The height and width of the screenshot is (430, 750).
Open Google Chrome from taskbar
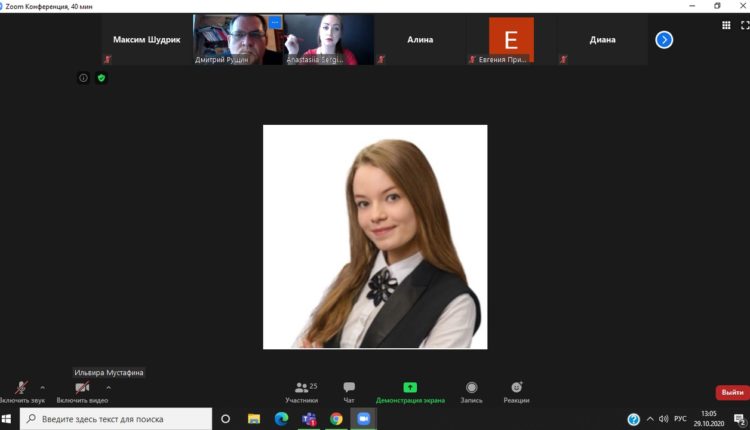(x=336, y=419)
